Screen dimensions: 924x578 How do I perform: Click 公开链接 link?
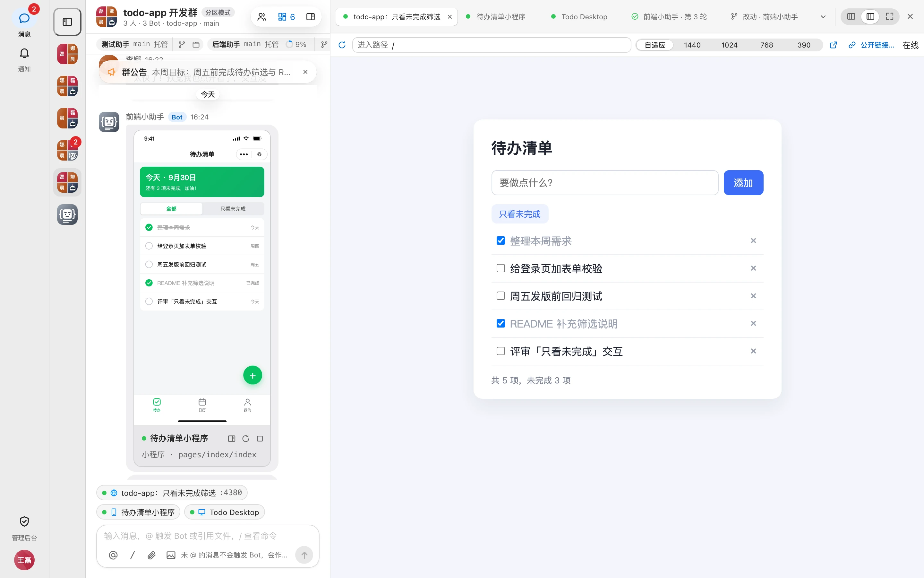pyautogui.click(x=871, y=45)
